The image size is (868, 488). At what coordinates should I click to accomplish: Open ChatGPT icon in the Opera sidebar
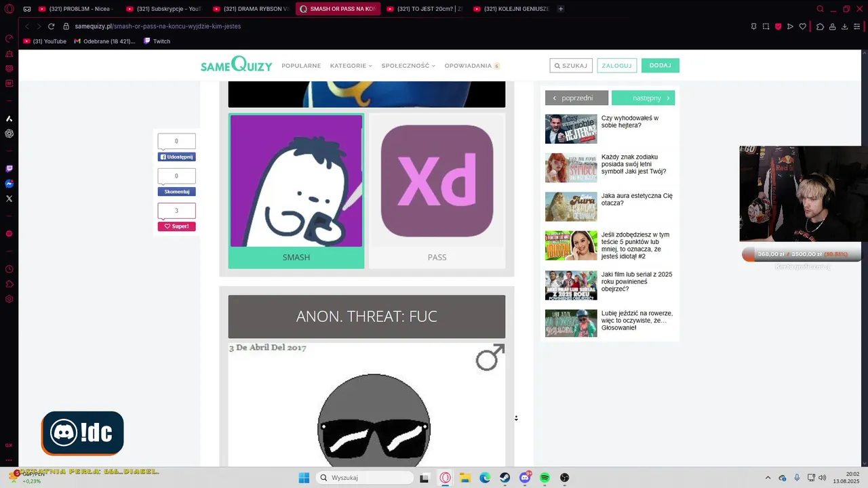pos(9,134)
